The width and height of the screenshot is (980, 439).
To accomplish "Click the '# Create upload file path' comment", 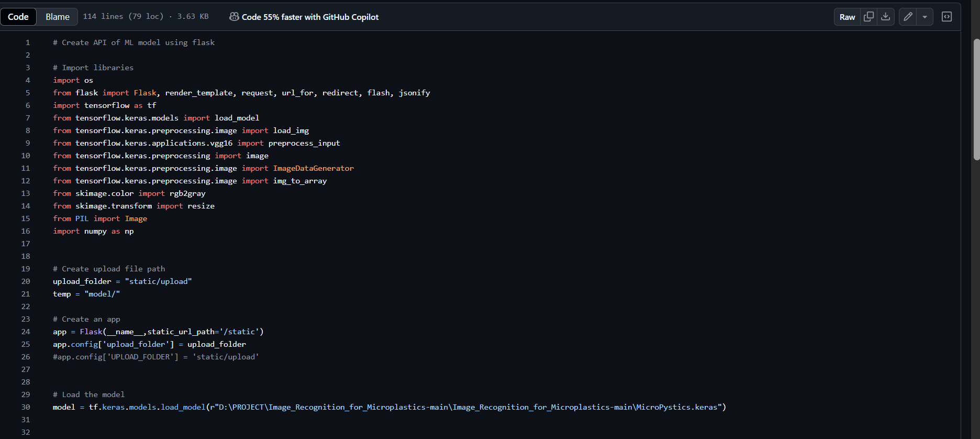I will tap(109, 269).
